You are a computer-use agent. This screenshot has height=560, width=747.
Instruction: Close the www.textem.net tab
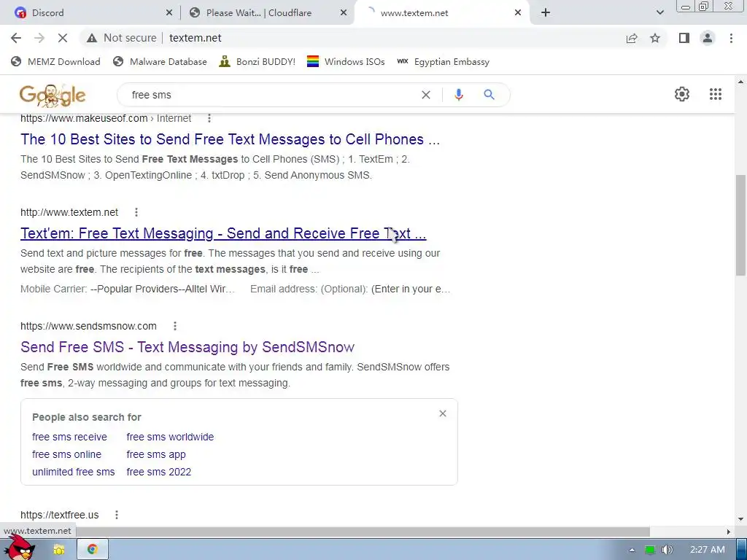coord(518,13)
